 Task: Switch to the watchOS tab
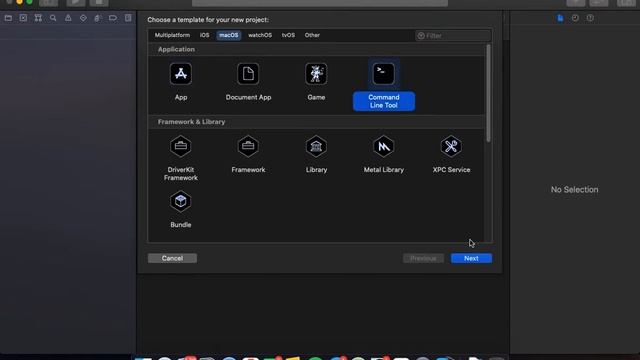pyautogui.click(x=260, y=35)
